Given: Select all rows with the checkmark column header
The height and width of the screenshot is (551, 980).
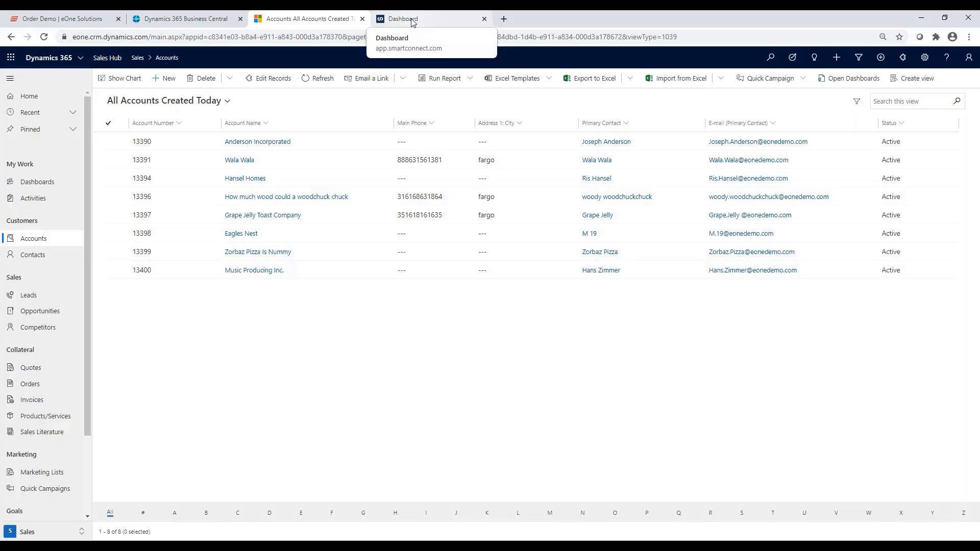Looking at the screenshot, I should point(108,123).
